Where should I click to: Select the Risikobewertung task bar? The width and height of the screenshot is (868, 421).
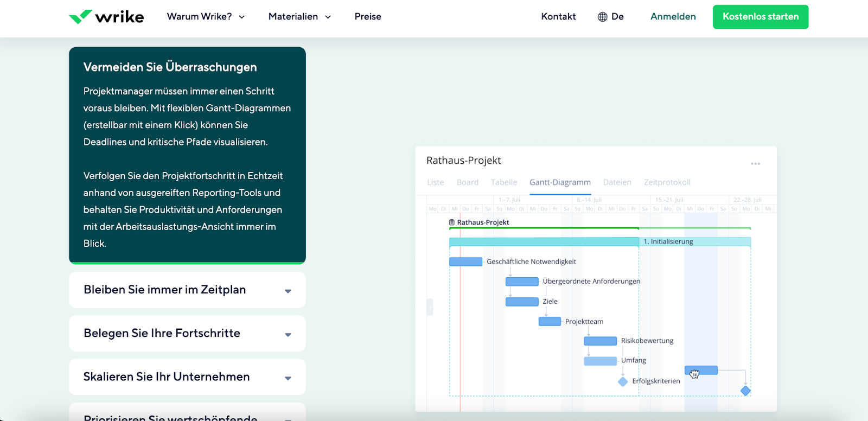(600, 341)
